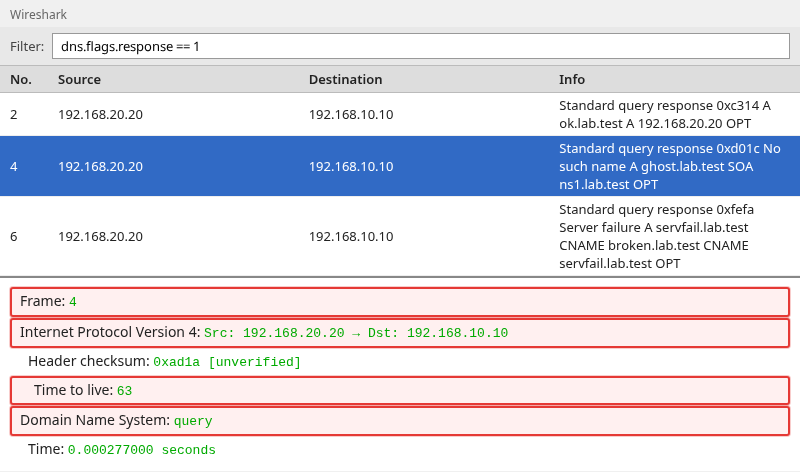
Task: Click the Info column header
Action: [572, 80]
